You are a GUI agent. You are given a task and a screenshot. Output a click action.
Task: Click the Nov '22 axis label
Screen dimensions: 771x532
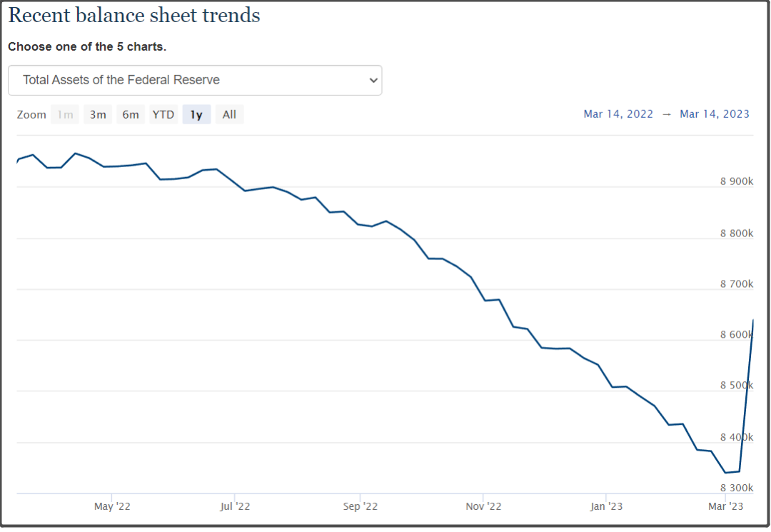[483, 506]
